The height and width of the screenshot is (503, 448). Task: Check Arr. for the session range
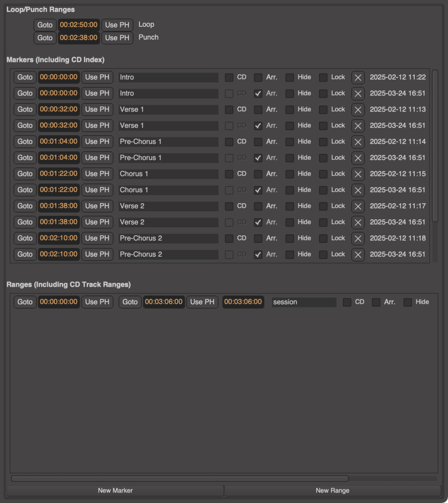376,302
